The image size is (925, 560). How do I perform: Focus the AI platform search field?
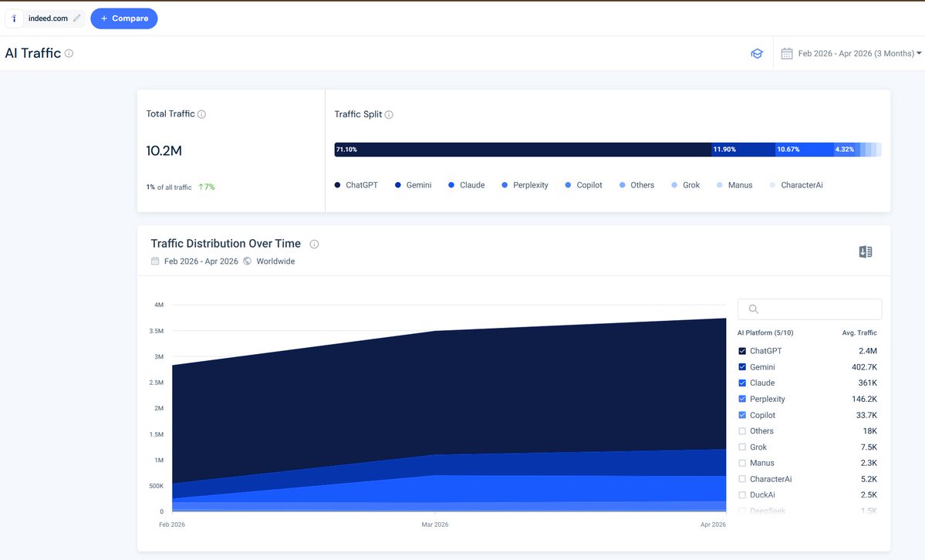[x=809, y=309]
